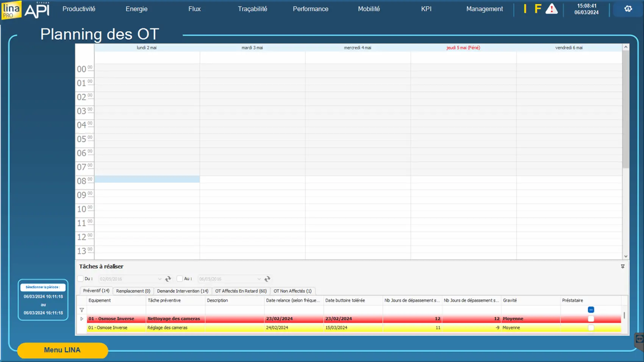This screenshot has width=644, height=362.
Task: Switch to OT Affectés En Retard tab
Action: (241, 291)
